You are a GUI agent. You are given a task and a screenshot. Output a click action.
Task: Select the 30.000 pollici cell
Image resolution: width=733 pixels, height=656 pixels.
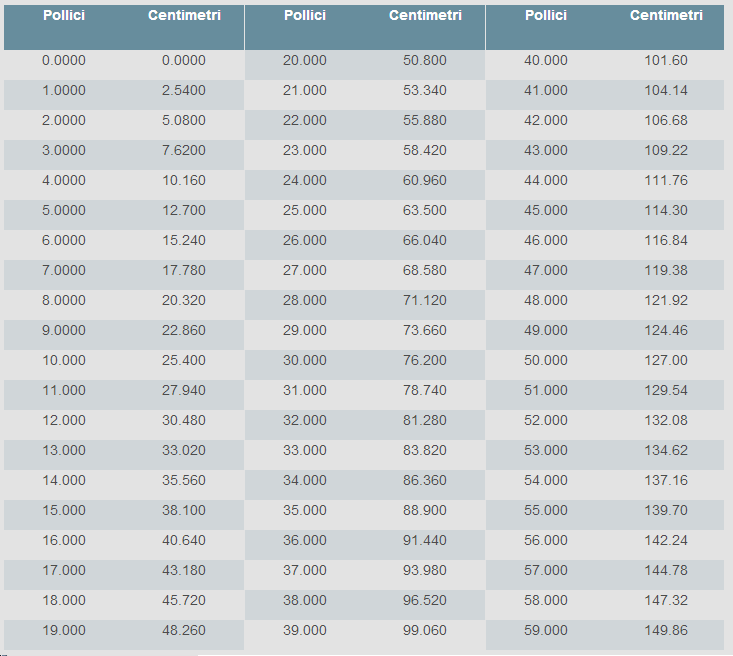click(305, 361)
